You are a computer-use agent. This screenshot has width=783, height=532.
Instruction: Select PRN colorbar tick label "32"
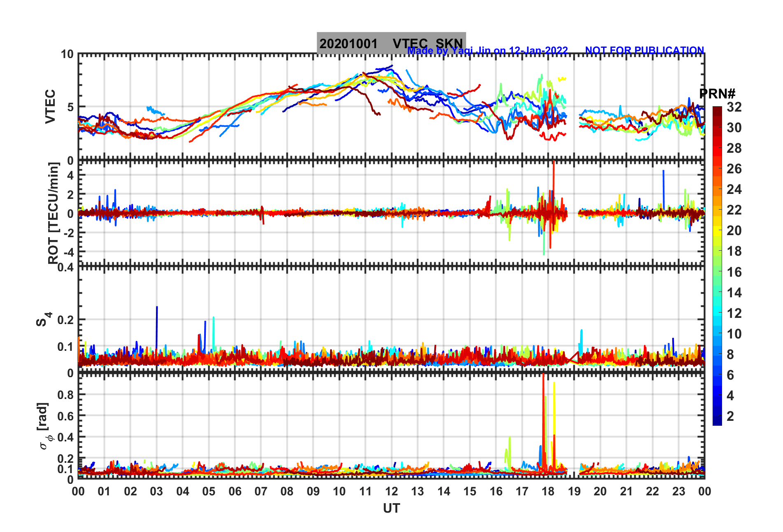[734, 107]
